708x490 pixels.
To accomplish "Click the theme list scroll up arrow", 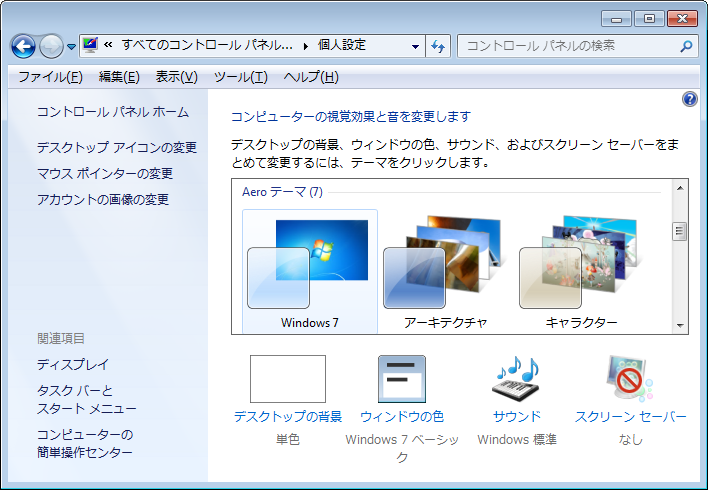I will [x=680, y=187].
